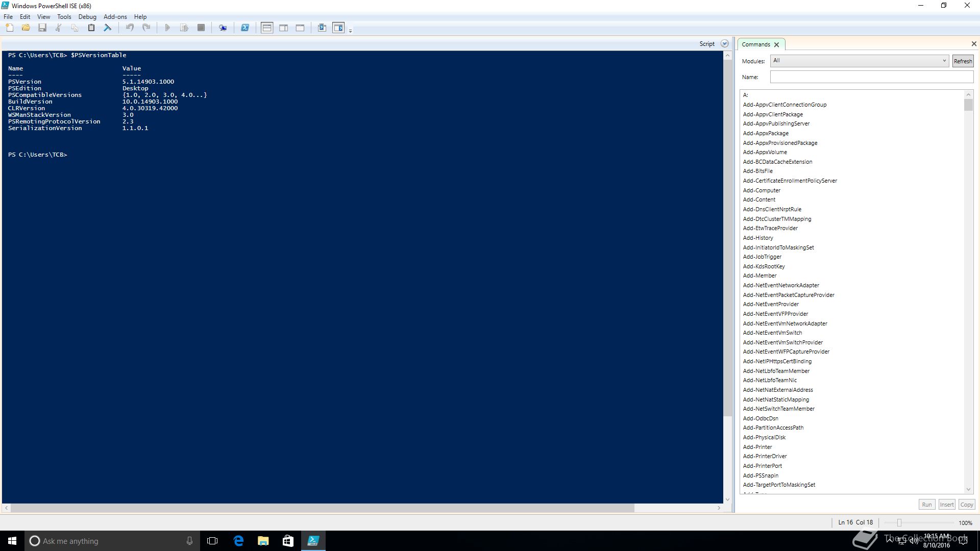Open Task View from taskbar

pos(212,541)
